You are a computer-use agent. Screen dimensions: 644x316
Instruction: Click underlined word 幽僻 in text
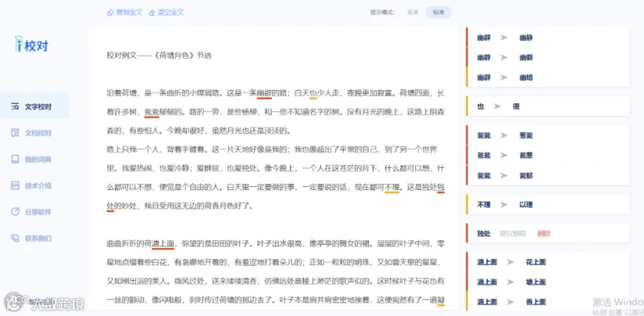pos(264,93)
